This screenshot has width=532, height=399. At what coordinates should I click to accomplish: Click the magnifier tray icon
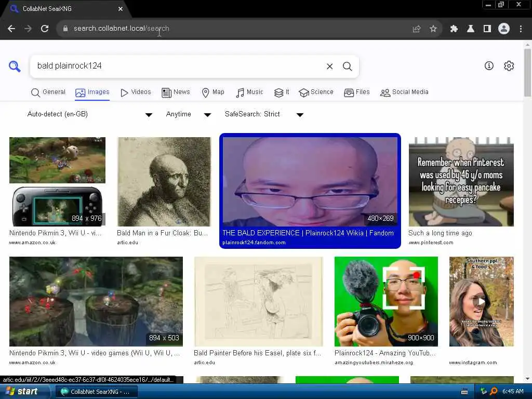494,392
